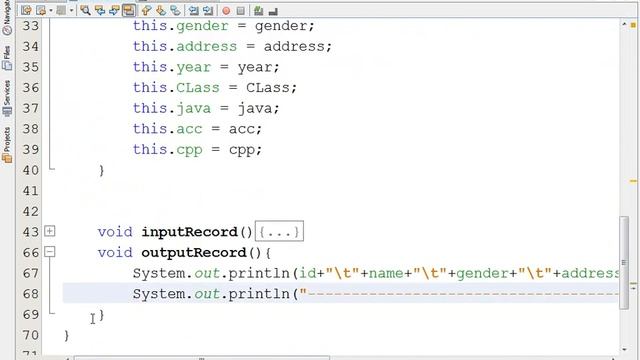Toggle the Highlight Search button
This screenshot has width=640, height=360.
point(129,10)
